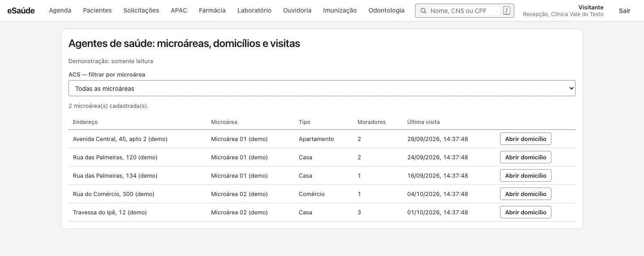Select the address Rua do Comércio, 300 (demo)

coord(114,194)
